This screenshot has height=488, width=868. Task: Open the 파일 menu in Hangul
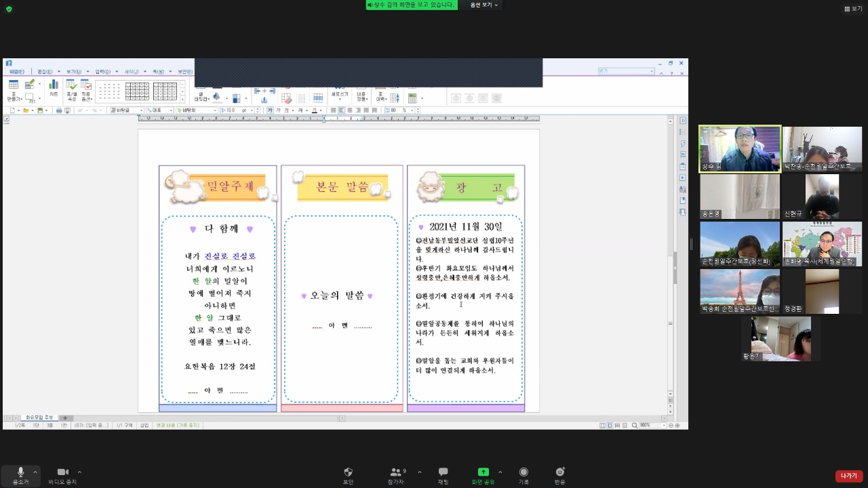pos(16,71)
